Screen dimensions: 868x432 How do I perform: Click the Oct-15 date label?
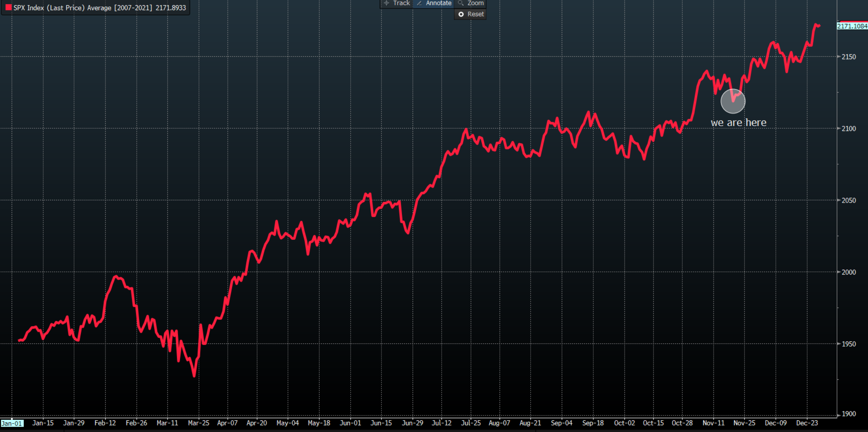point(653,423)
